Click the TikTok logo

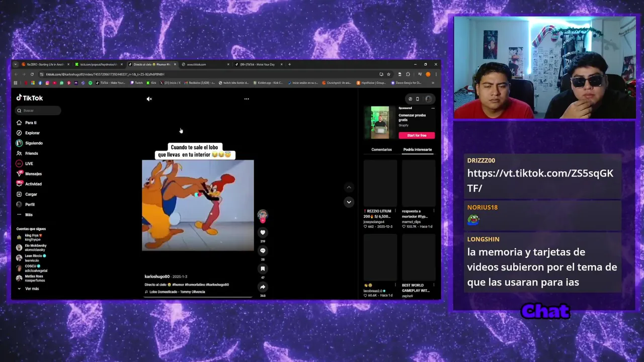click(30, 98)
